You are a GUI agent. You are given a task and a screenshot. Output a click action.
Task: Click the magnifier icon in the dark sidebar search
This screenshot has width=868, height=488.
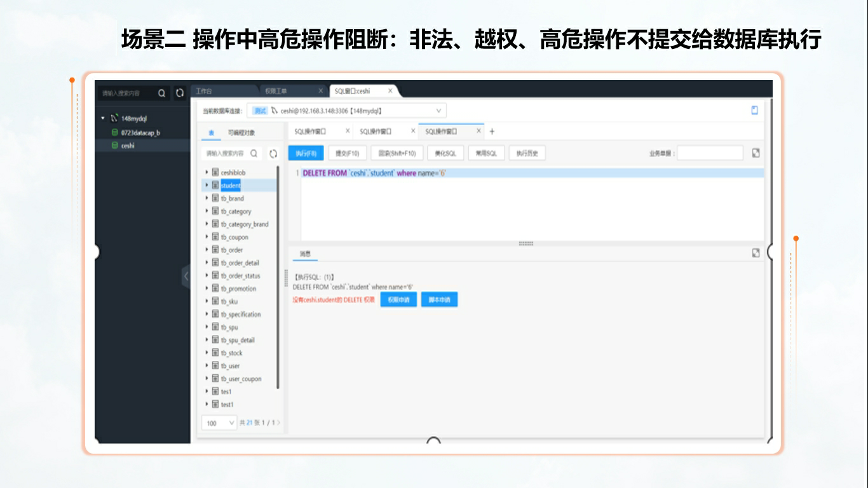click(x=162, y=93)
